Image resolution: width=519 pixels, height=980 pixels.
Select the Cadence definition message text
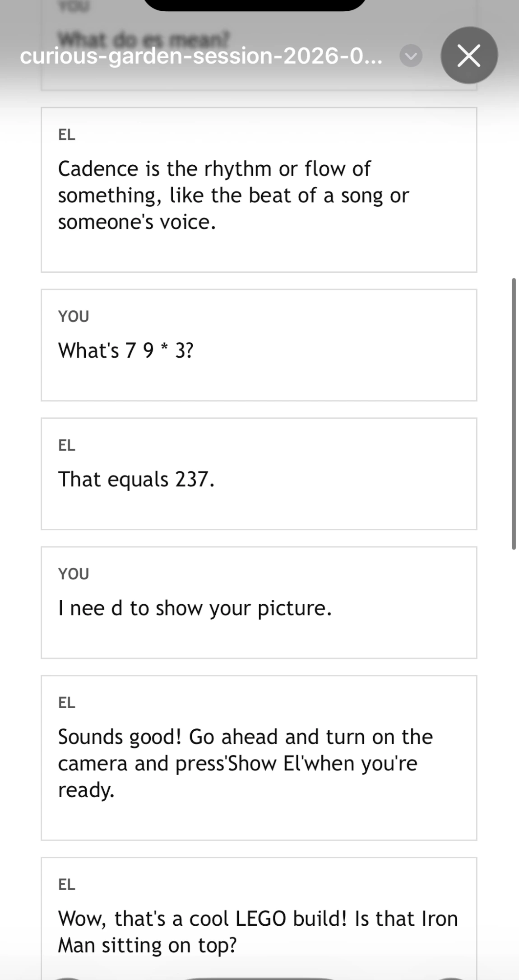(233, 196)
